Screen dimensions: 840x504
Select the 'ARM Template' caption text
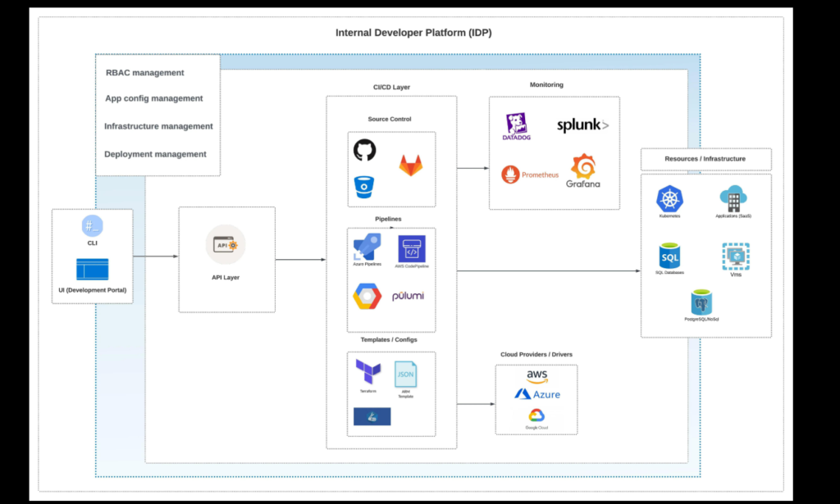(x=405, y=394)
